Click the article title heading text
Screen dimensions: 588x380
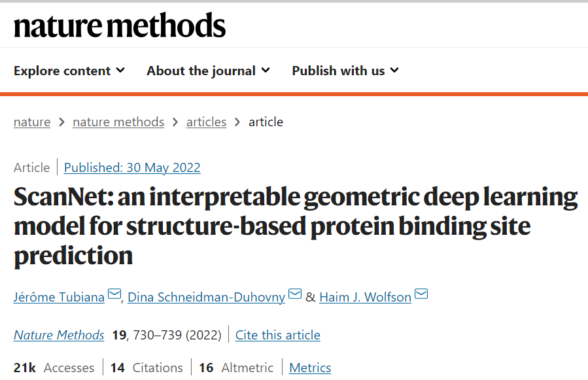(296, 226)
